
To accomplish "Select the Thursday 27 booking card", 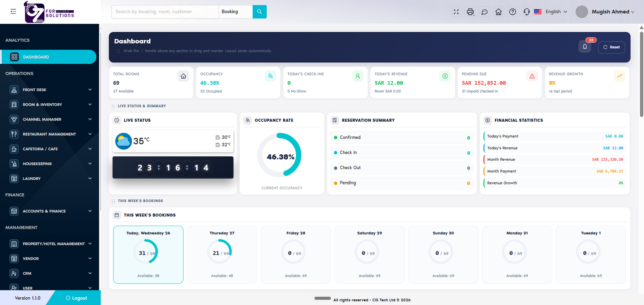I will [222, 255].
